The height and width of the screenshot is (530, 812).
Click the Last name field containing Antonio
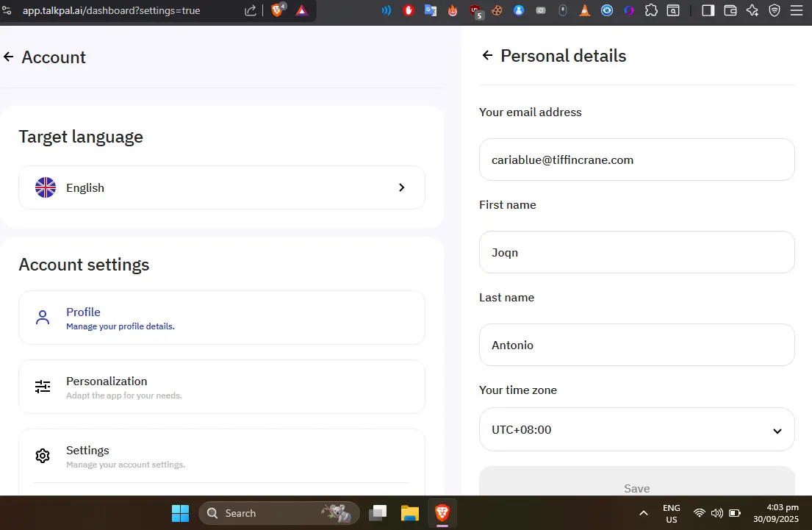click(636, 345)
